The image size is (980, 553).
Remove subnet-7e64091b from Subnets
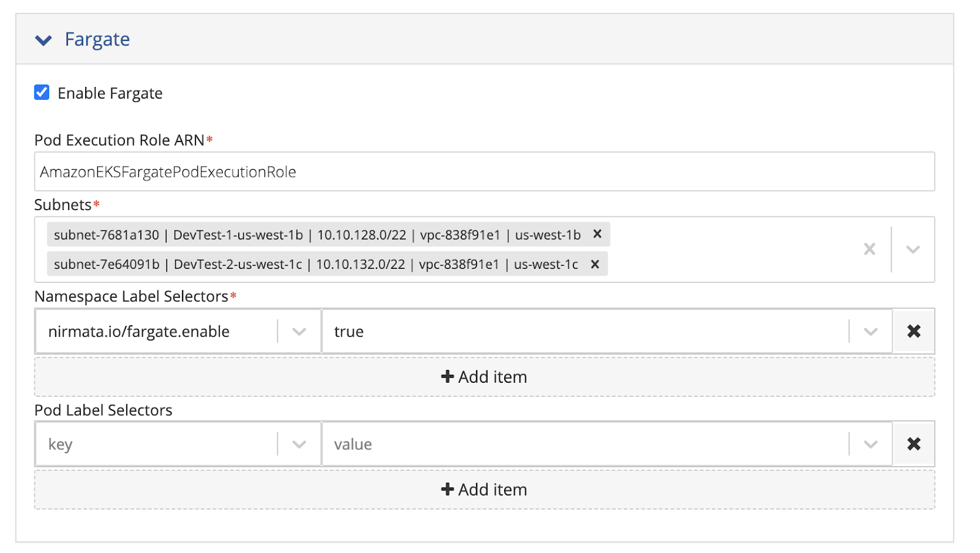point(595,264)
